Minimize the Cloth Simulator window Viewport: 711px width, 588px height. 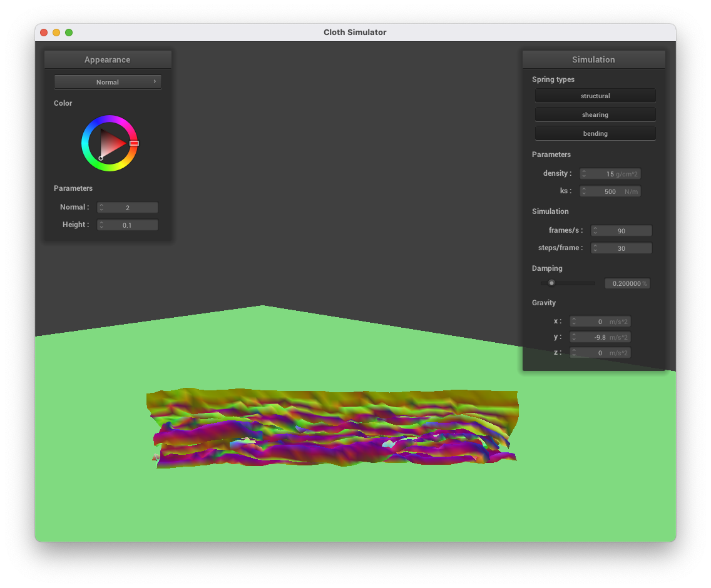click(x=56, y=33)
